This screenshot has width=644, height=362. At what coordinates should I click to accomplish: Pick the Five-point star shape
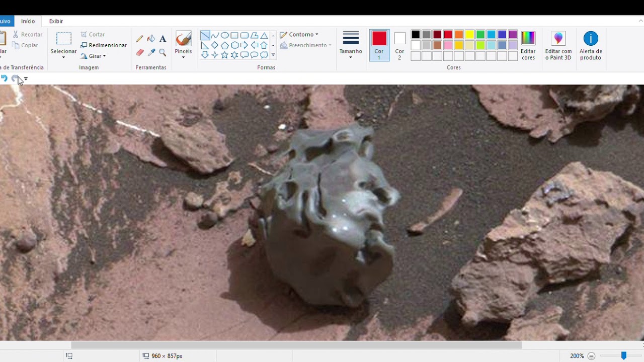224,55
